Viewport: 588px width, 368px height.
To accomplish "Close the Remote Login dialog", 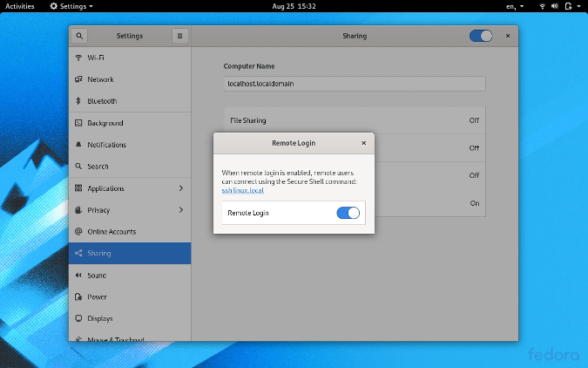I will 363,143.
